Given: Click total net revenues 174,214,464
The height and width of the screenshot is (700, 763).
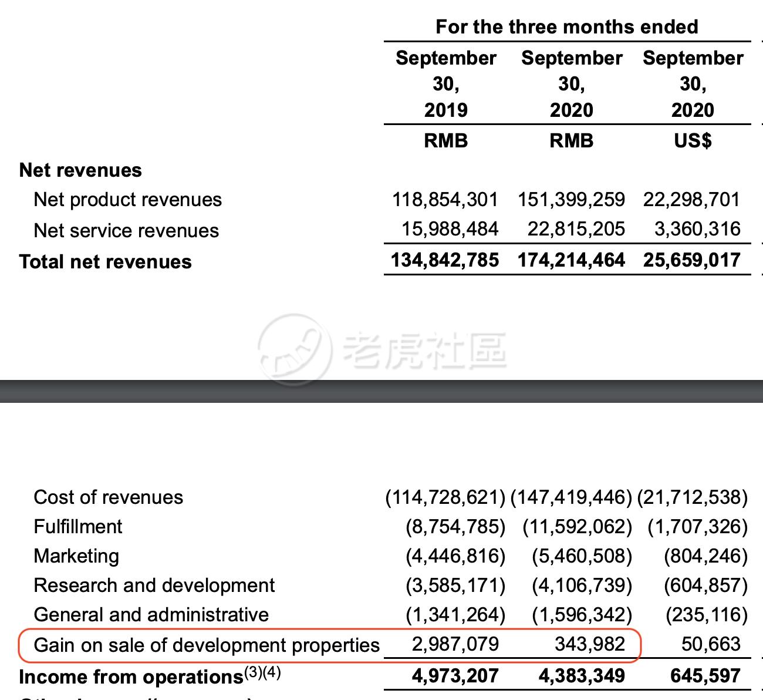Looking at the screenshot, I should coord(571,260).
